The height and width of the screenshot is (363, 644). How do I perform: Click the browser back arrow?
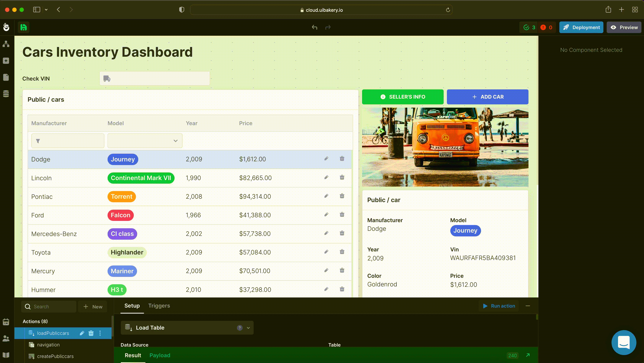pos(58,10)
